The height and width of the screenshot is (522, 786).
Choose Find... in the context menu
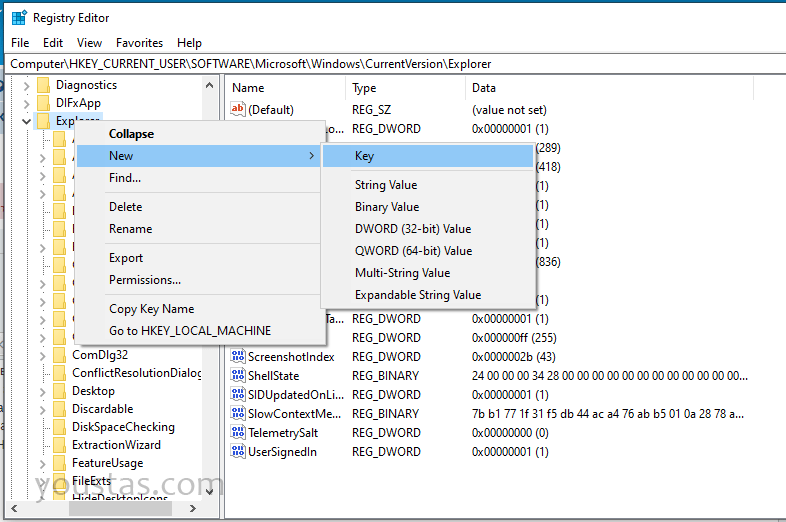coord(198,178)
